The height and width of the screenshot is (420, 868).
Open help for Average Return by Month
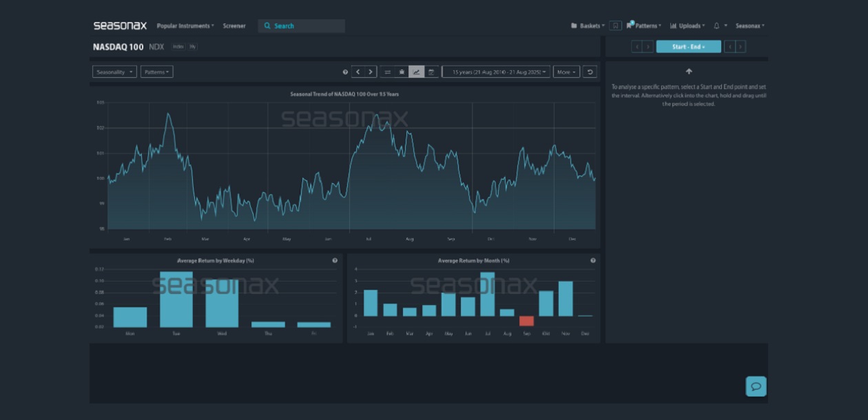[x=593, y=260]
